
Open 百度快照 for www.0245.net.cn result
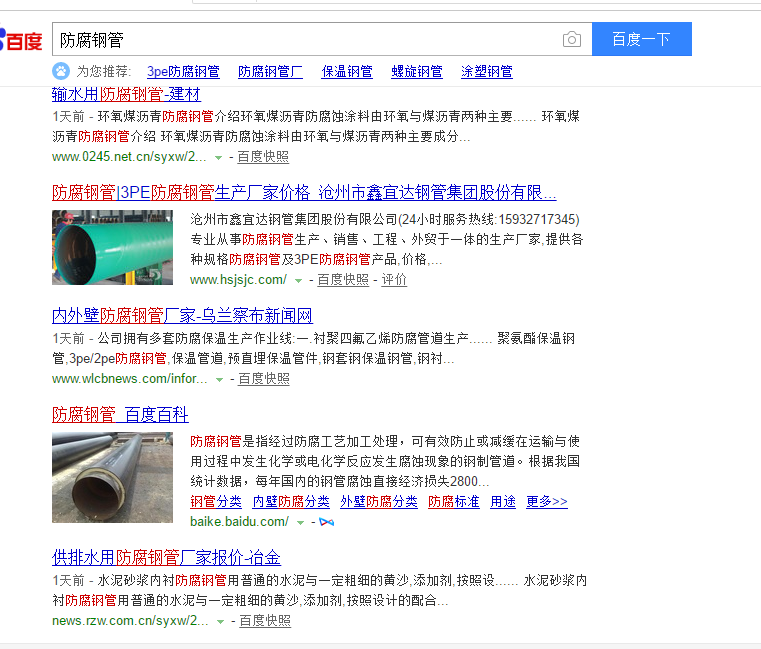pos(263,157)
